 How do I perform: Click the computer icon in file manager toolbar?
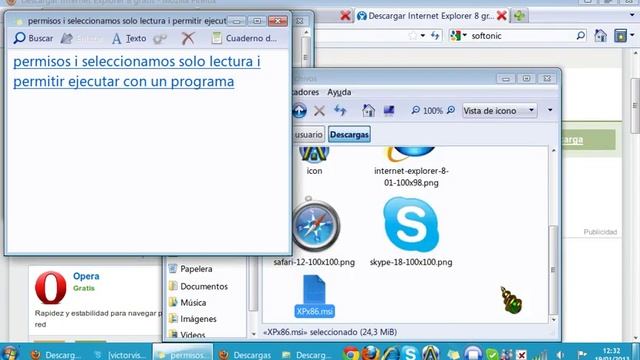coord(389,110)
